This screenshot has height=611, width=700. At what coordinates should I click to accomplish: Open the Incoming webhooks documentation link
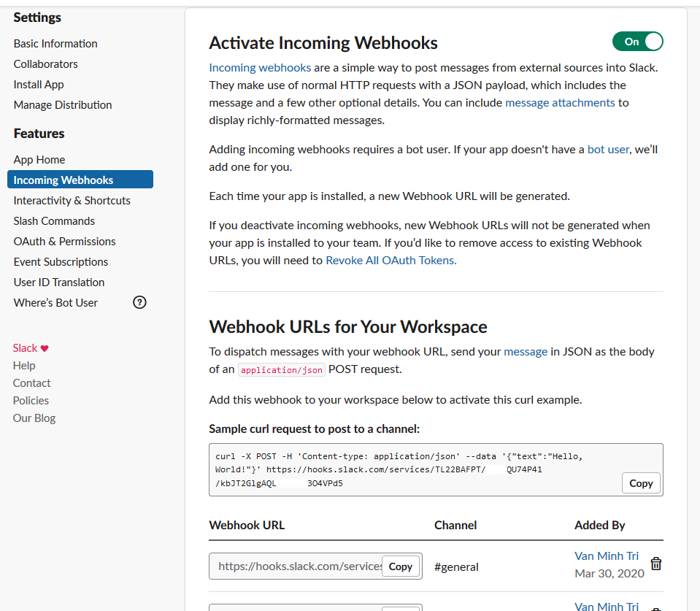(x=259, y=67)
